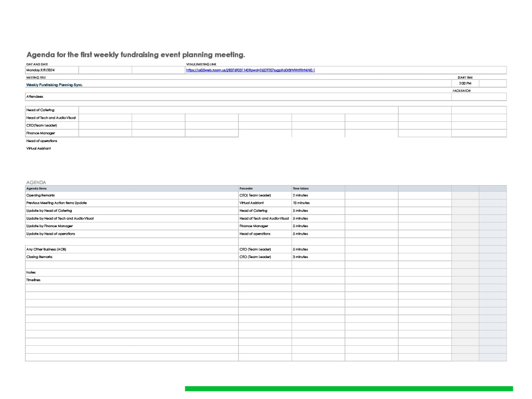Image resolution: width=532 pixels, height=399 pixels.
Task: Click the 'Head of operations' attendee text
Action: (41, 141)
